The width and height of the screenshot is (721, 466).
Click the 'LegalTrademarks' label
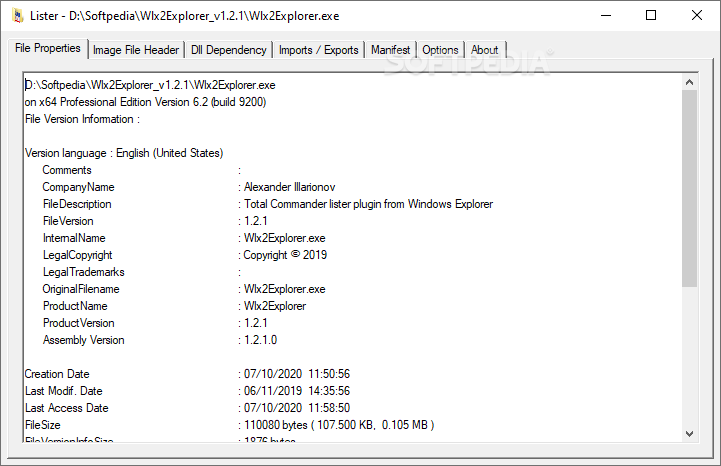point(84,272)
